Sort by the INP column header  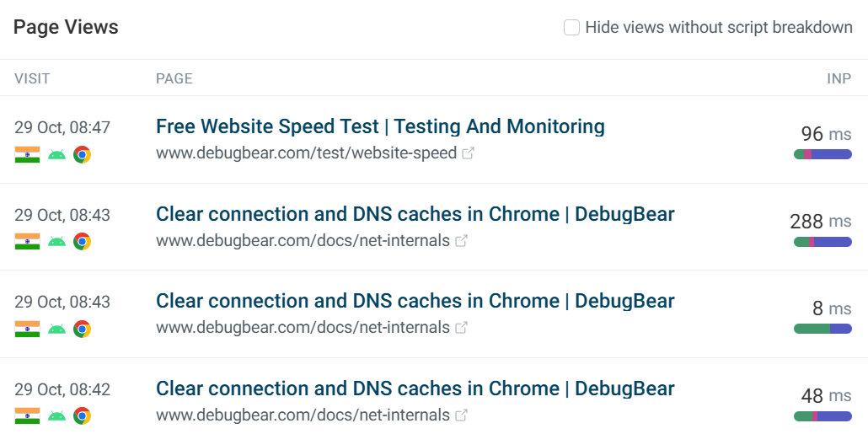[839, 78]
